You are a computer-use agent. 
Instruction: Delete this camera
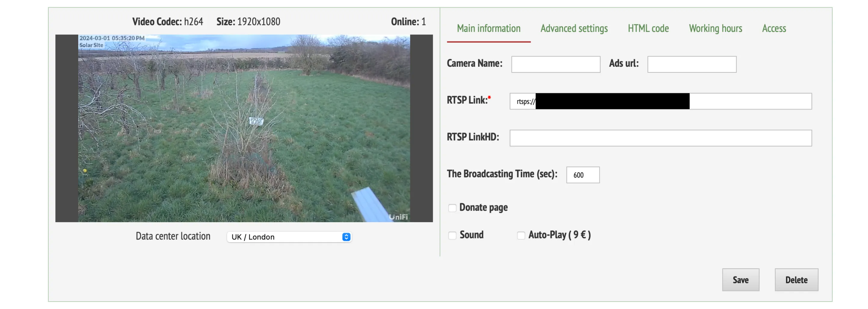tap(796, 280)
